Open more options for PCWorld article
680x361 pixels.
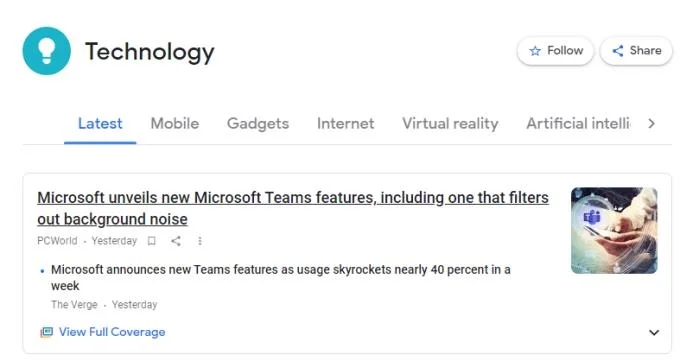(x=200, y=241)
